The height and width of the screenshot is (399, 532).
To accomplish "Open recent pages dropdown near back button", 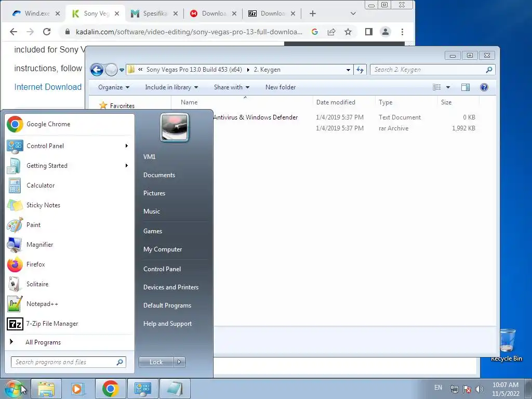I will (x=122, y=70).
